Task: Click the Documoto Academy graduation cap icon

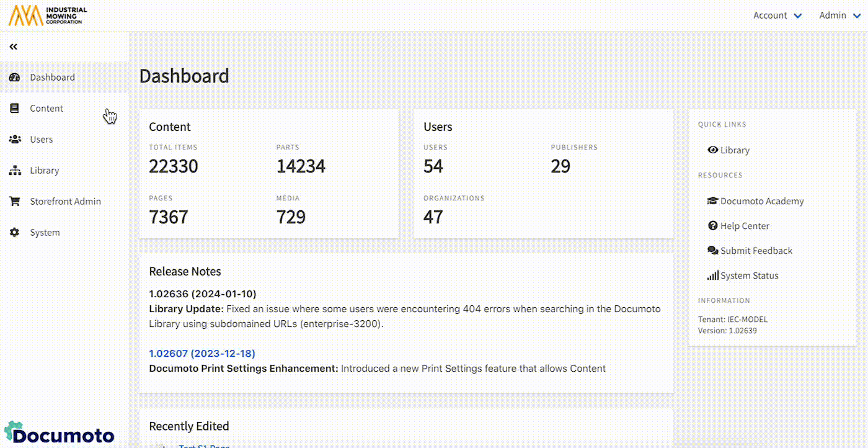Action: click(x=712, y=201)
